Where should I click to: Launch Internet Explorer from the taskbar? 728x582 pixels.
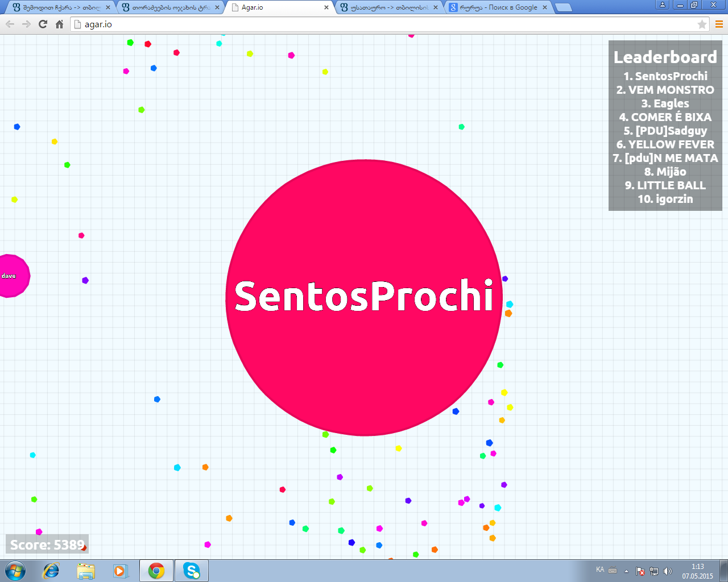[51, 571]
